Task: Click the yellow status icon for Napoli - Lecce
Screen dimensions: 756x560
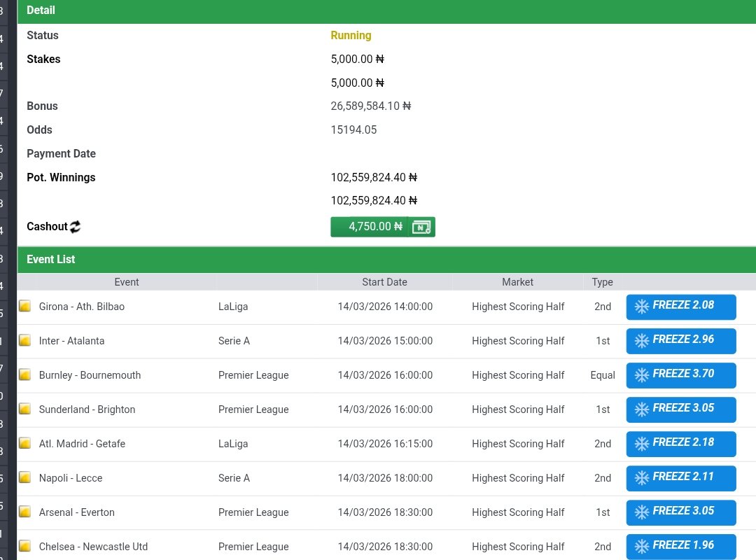Action: coord(24,477)
